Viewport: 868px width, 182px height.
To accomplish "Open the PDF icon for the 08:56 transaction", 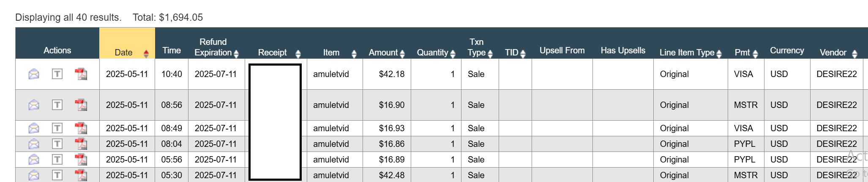I will click(81, 105).
